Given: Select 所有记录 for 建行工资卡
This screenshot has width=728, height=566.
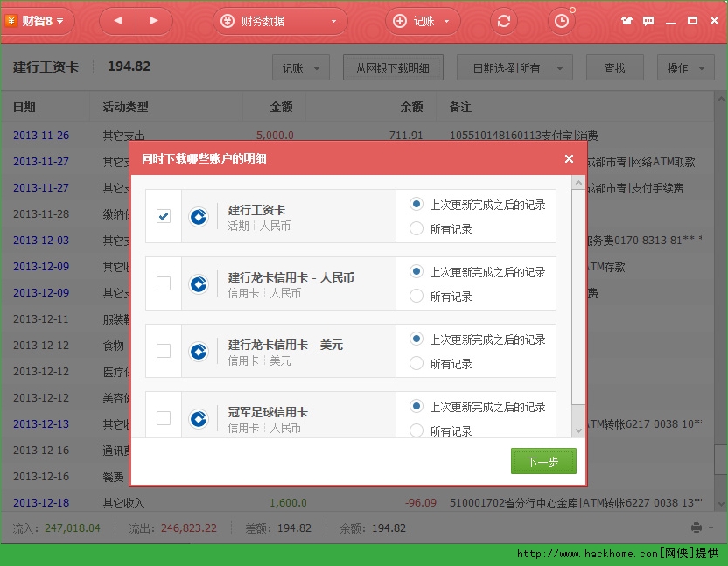Looking at the screenshot, I should pyautogui.click(x=416, y=228).
